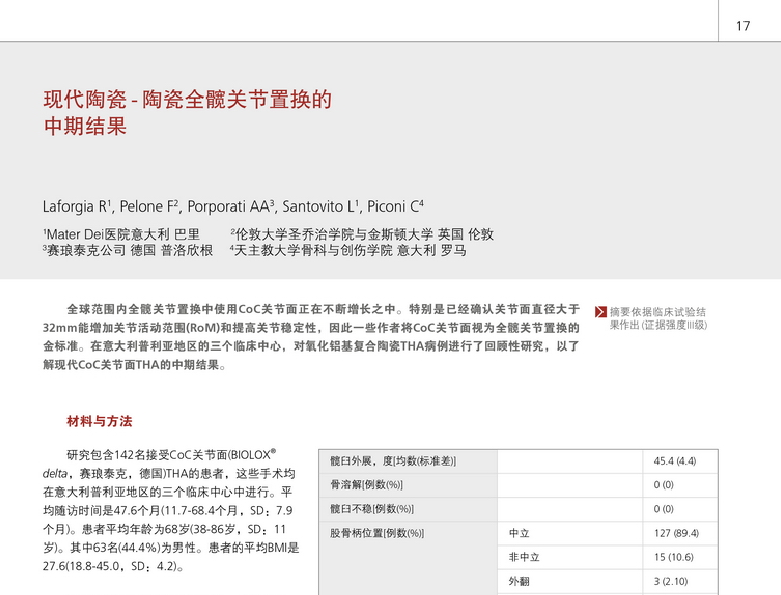Click the value 45.4 (4.4) in table
Screen dimensions: 781x595
(x=675, y=461)
